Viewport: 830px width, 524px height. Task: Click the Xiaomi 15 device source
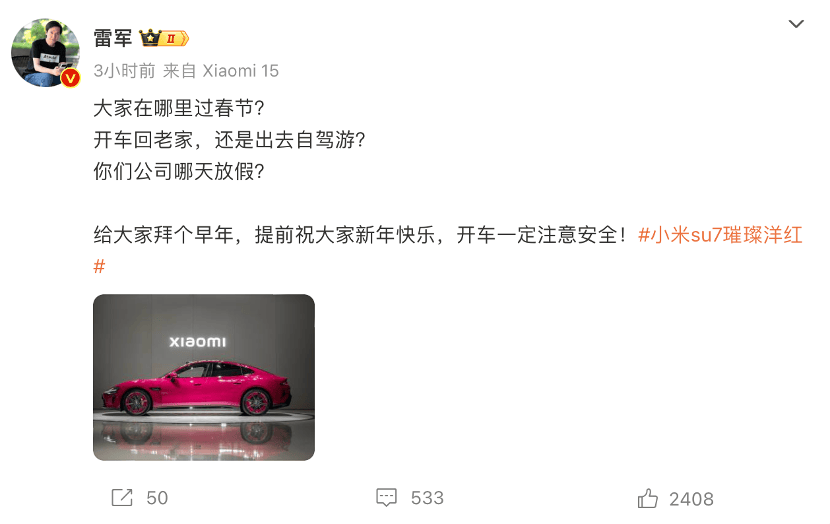pos(240,70)
